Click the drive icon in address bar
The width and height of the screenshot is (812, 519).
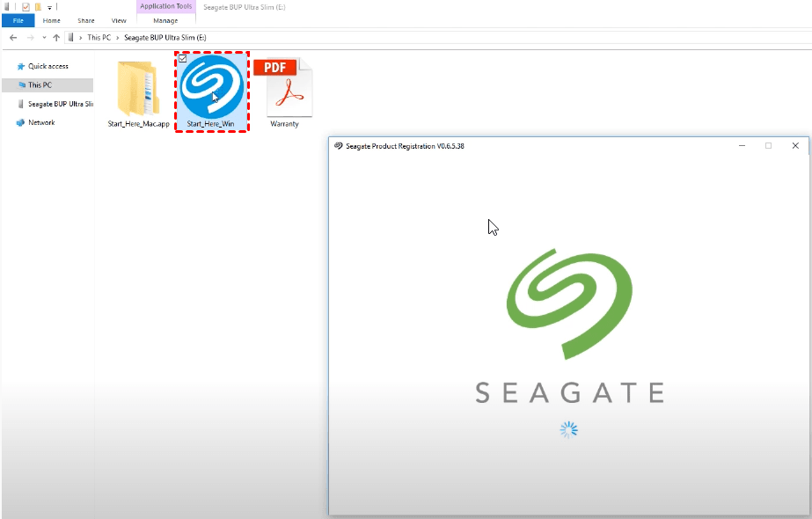(71, 37)
